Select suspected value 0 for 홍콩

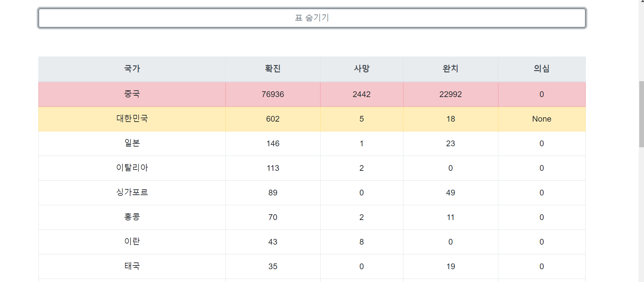pyautogui.click(x=542, y=217)
